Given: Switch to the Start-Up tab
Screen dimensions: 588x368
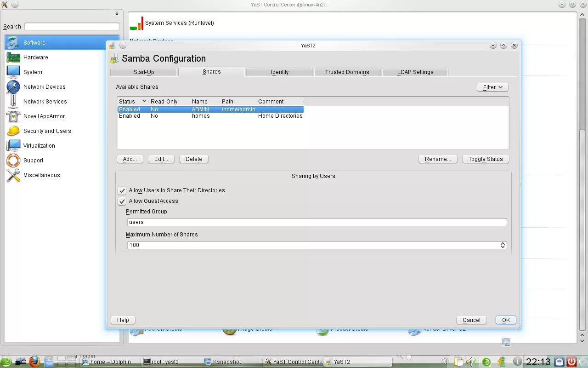Looking at the screenshot, I should tap(144, 72).
